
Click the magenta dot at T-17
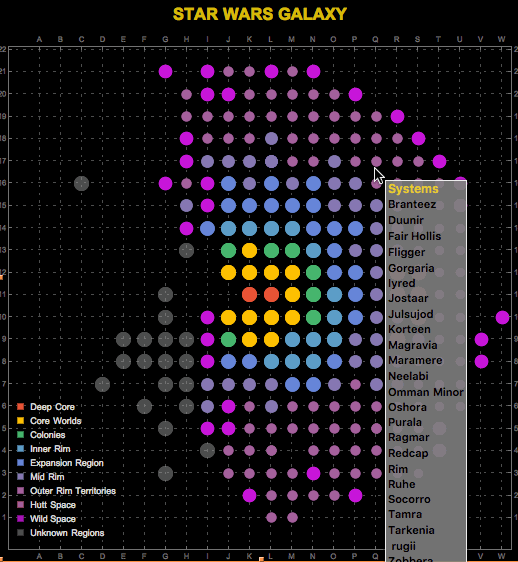(x=439, y=161)
